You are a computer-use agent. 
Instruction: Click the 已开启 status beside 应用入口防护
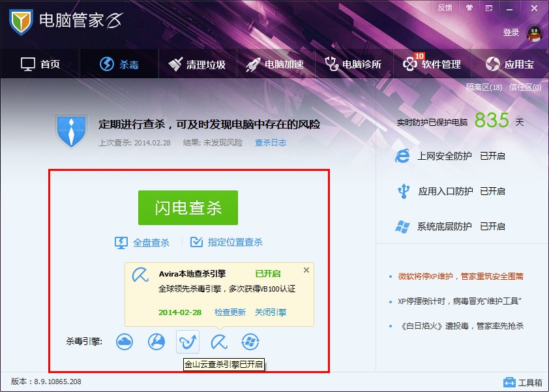coord(492,191)
